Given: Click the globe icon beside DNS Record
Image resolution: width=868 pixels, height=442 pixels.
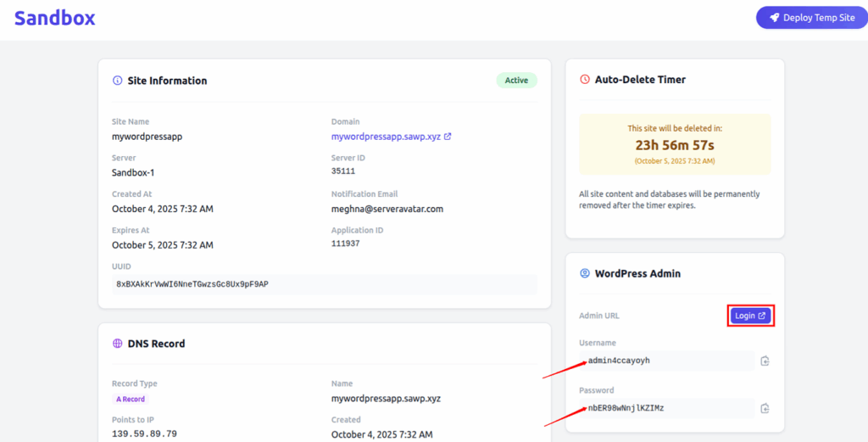Looking at the screenshot, I should [x=118, y=344].
